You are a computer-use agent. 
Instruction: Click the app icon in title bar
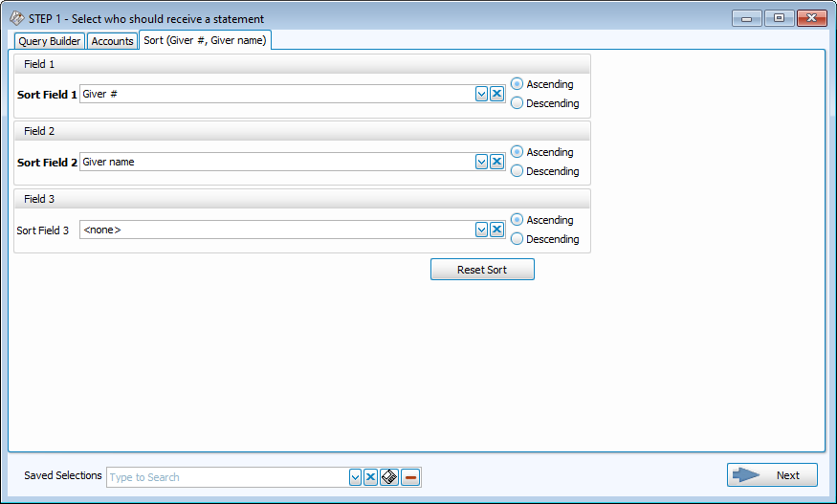17,19
